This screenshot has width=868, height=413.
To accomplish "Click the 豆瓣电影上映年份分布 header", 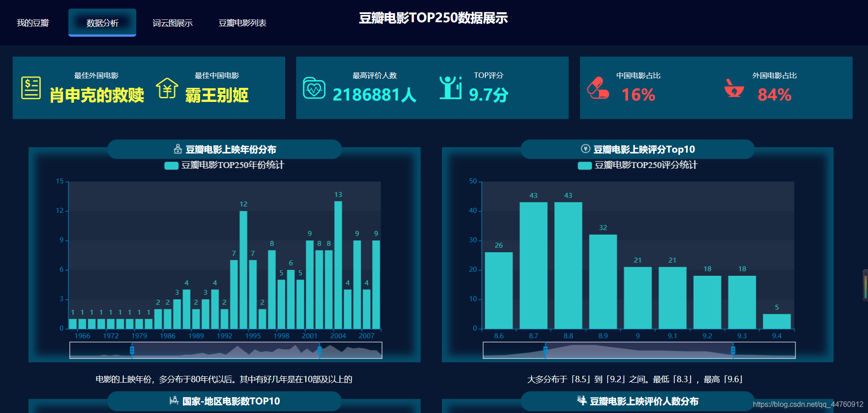I will pyautogui.click(x=225, y=149).
